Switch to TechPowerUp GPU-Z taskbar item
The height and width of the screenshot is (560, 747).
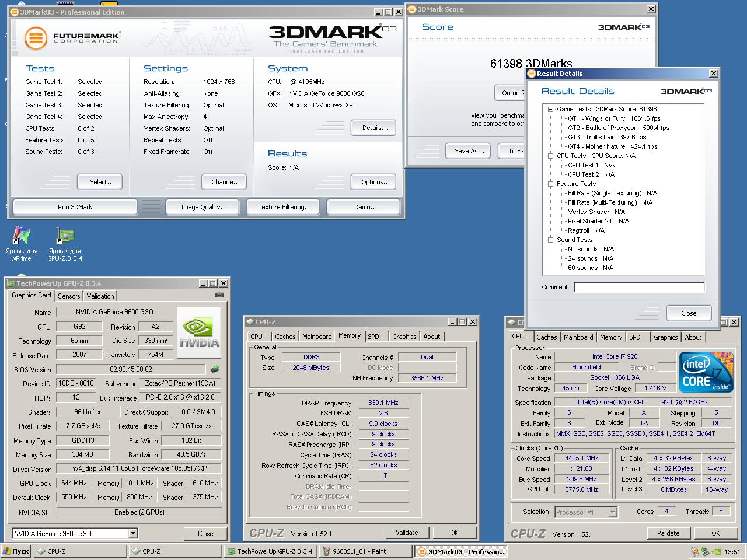[x=270, y=551]
